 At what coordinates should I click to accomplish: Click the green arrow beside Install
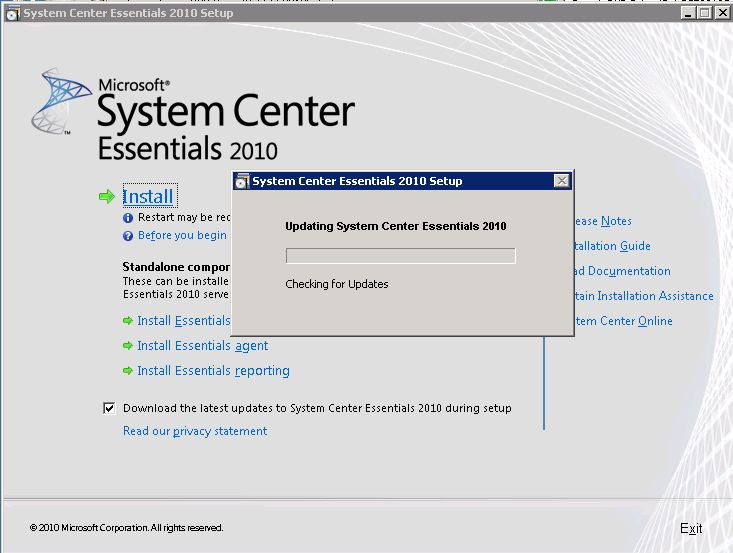pyautogui.click(x=107, y=197)
